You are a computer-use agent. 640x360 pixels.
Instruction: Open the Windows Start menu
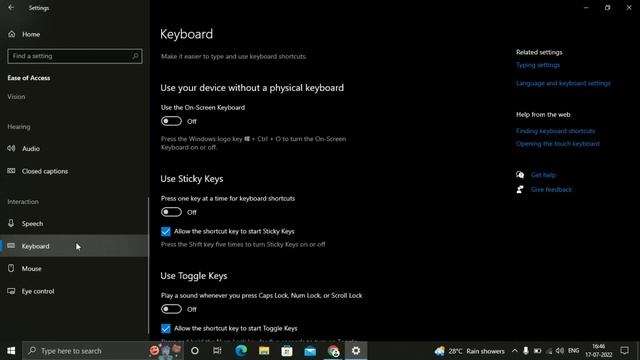coord(11,351)
